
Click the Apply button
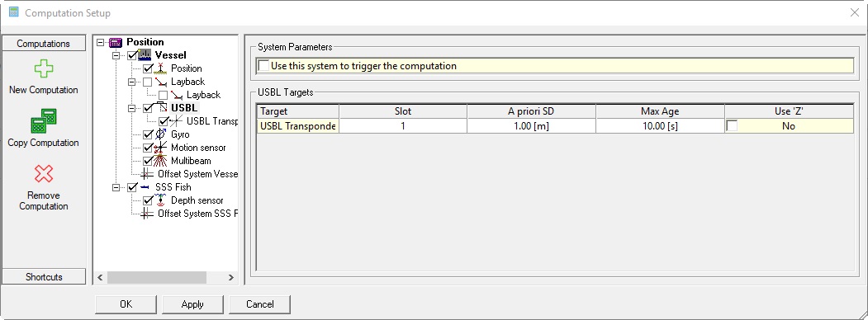(192, 304)
